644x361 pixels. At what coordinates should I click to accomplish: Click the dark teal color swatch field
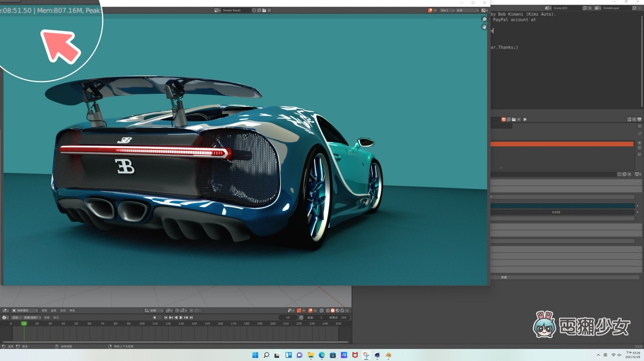(x=562, y=206)
